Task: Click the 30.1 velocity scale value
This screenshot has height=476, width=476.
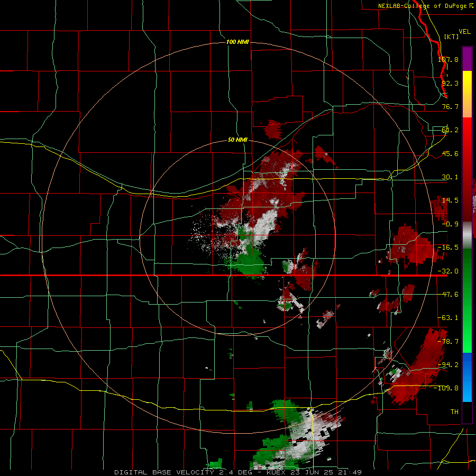Action: [x=450, y=177]
